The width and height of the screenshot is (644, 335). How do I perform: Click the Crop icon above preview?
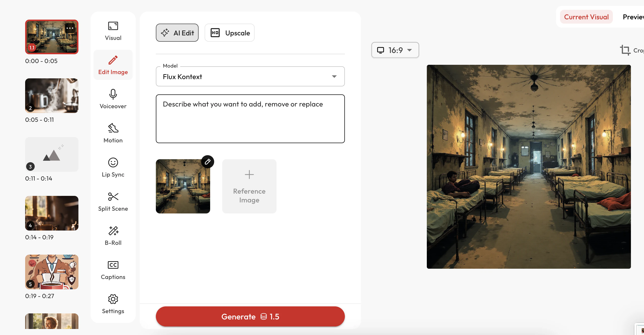coord(625,50)
